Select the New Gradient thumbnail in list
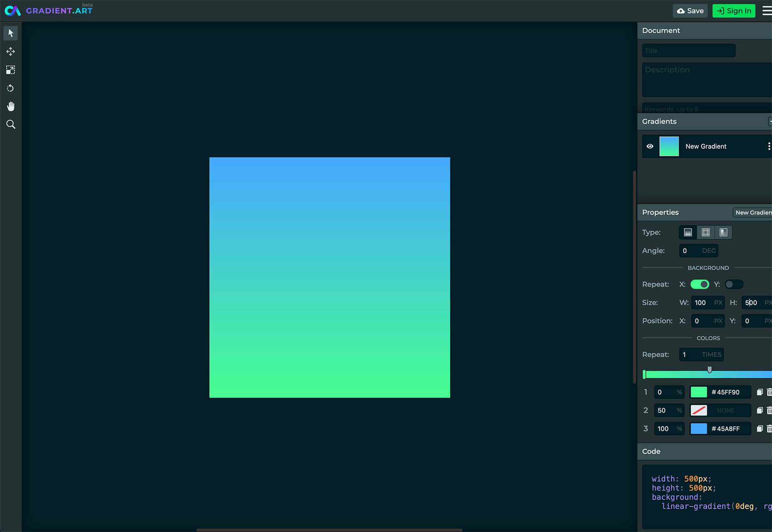772x532 pixels. pyautogui.click(x=669, y=146)
